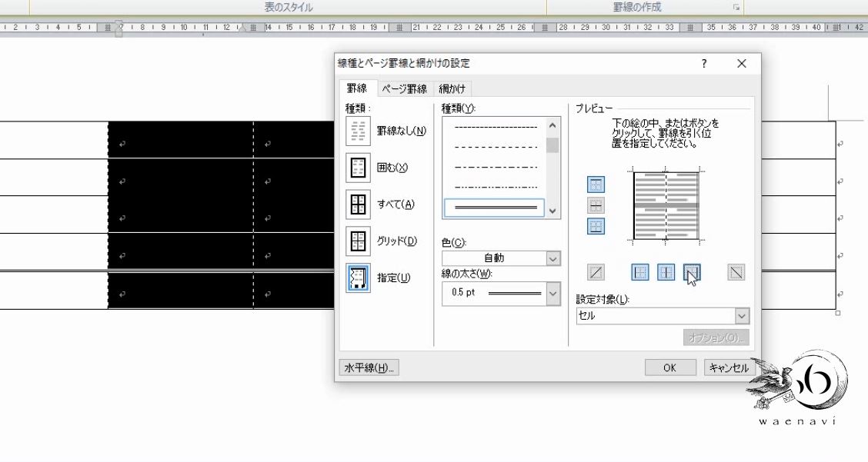Choose the wide dashed line style
Screen dimensions: 868x462
[x=496, y=147]
